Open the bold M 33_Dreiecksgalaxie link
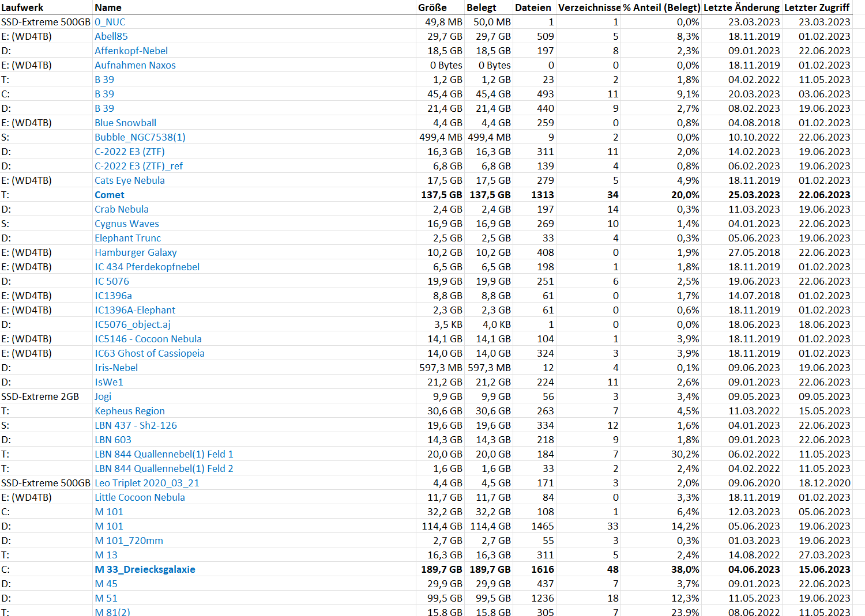The width and height of the screenshot is (865, 616). 145,569
